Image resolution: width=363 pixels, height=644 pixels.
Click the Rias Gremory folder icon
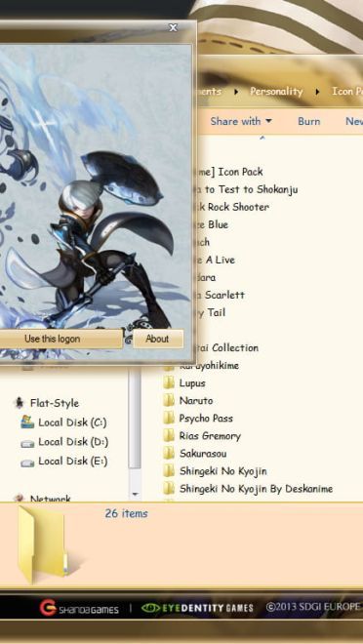click(169, 436)
